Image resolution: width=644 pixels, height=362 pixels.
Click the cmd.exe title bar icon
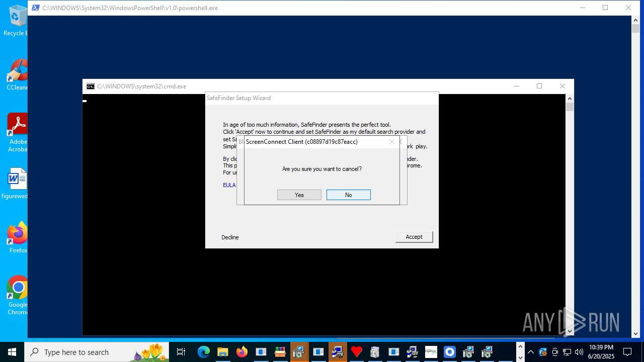[x=91, y=86]
